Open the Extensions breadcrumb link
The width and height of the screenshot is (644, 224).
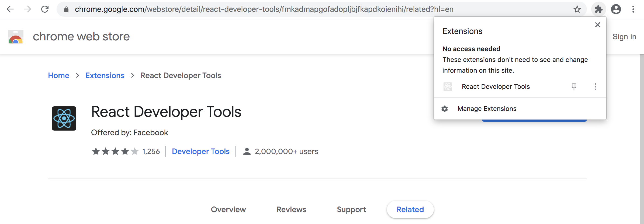pos(105,75)
